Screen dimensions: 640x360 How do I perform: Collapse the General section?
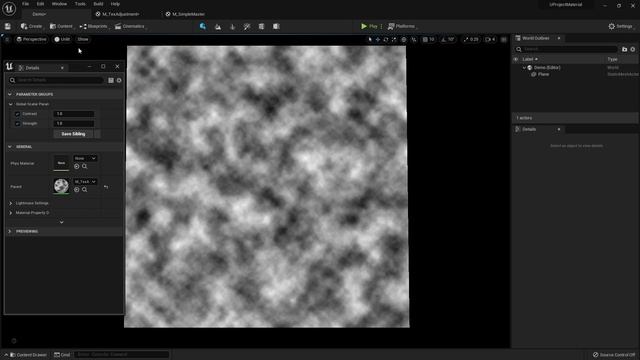click(10, 147)
